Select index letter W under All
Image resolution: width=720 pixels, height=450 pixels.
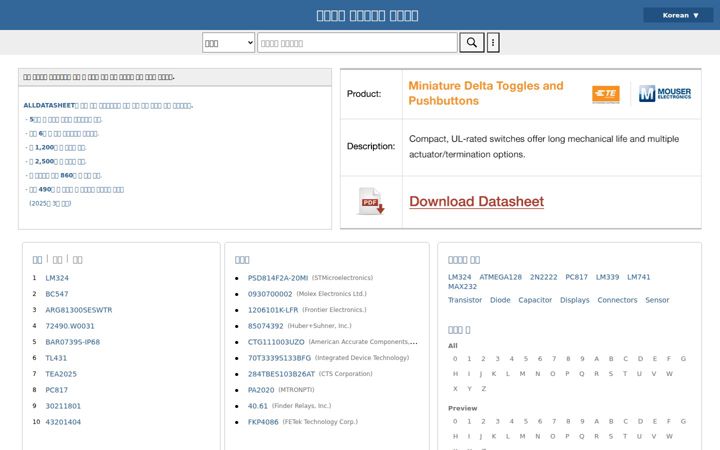click(669, 374)
